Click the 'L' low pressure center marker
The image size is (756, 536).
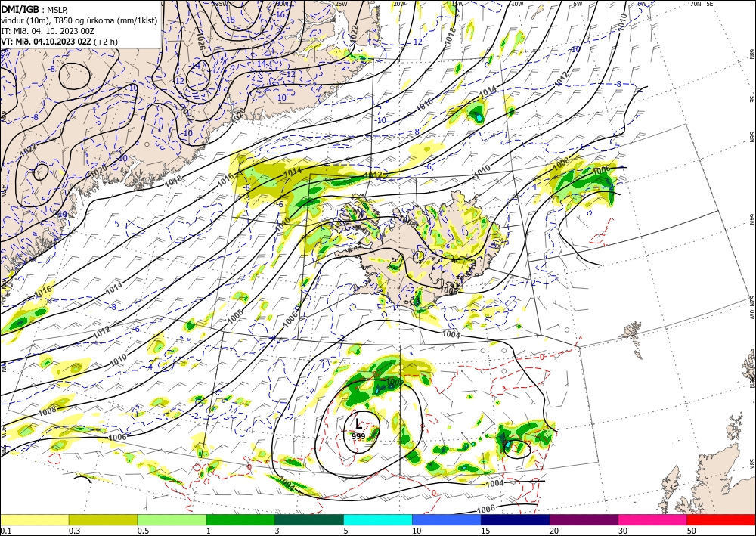coord(358,423)
